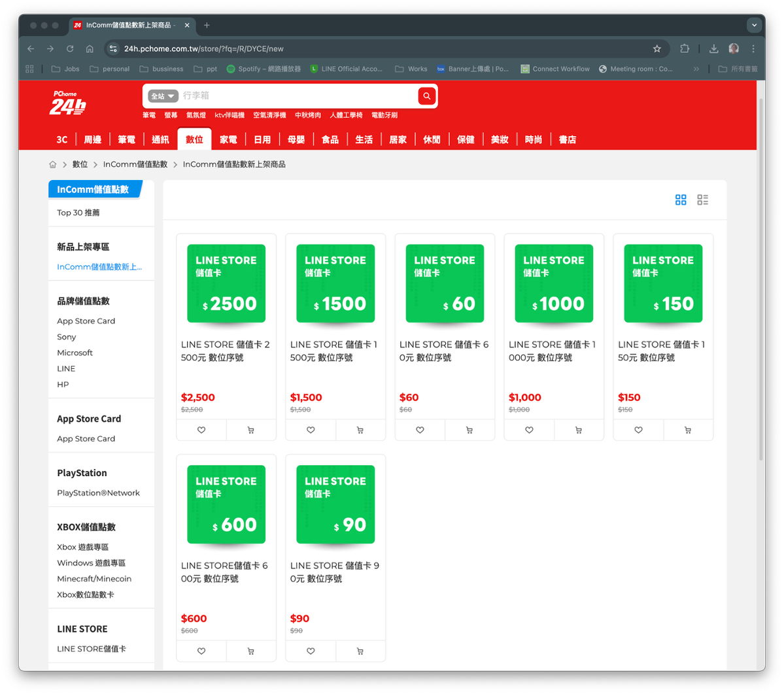Open the Jobs bookmark folder
The image size is (784, 694).
tap(65, 69)
